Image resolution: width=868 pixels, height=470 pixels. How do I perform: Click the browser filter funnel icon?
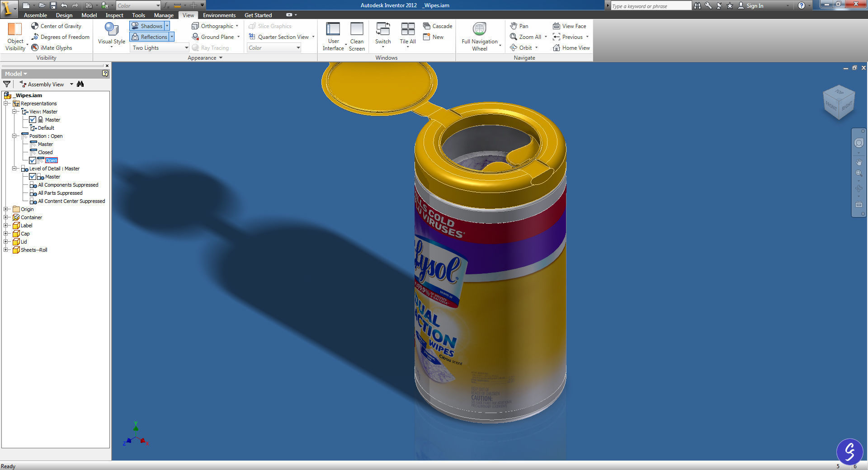coord(7,84)
